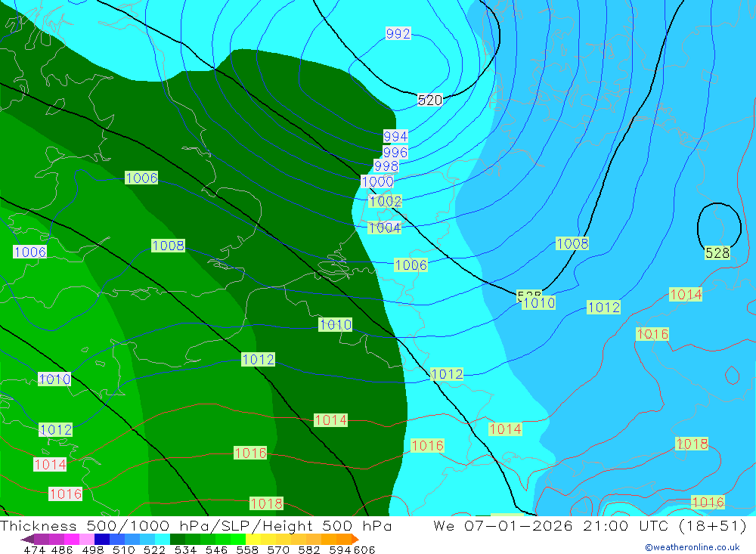This screenshot has height=554, width=756.
Task: Click the 510 legend value
Action: [124, 549]
